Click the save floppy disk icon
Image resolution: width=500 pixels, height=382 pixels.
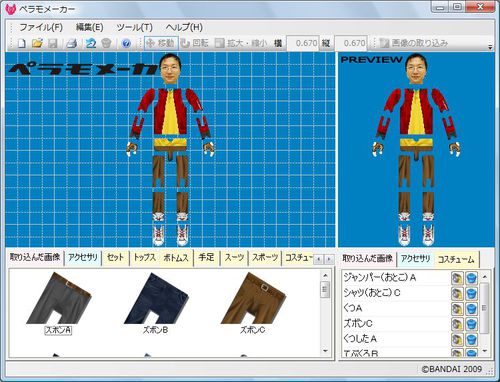click(53, 43)
